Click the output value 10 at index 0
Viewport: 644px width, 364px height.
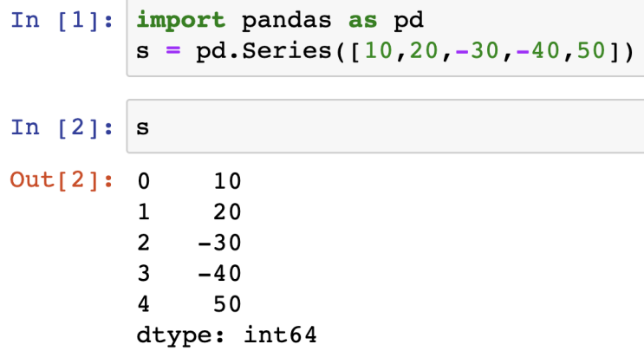click(x=228, y=181)
